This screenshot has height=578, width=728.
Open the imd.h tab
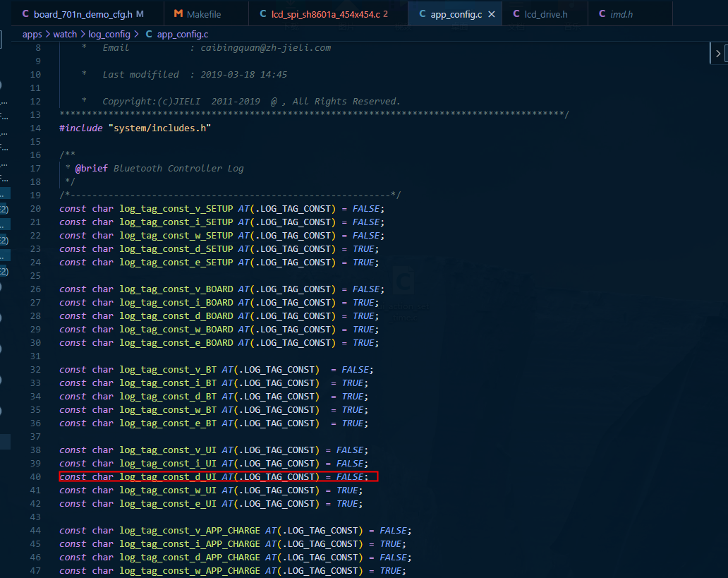point(621,14)
